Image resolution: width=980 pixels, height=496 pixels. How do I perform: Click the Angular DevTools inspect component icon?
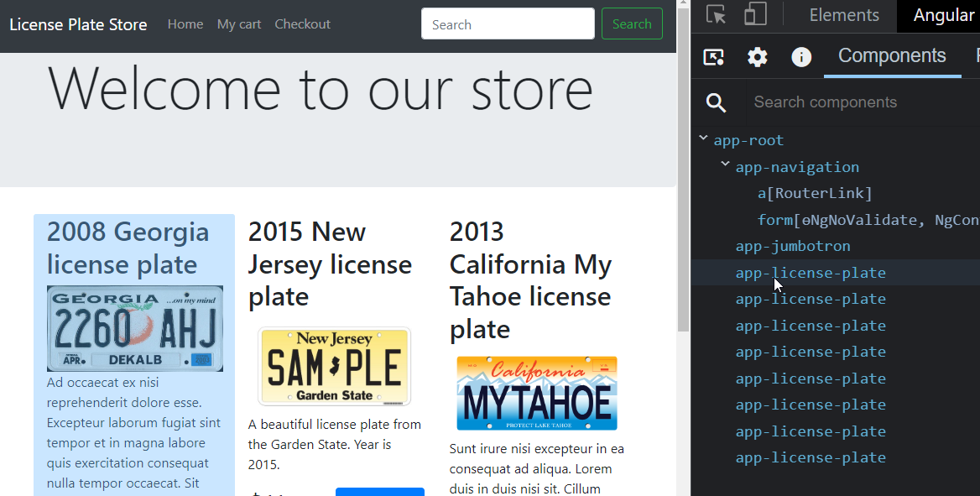coord(714,57)
